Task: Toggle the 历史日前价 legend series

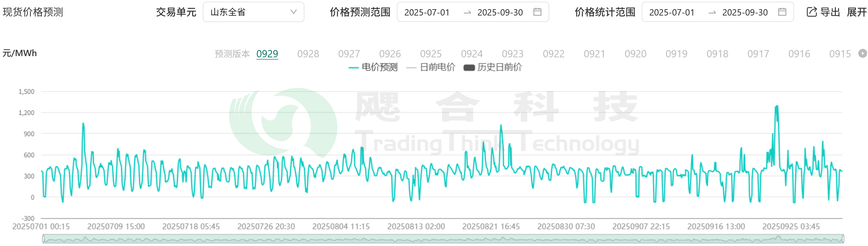Action: pos(493,67)
